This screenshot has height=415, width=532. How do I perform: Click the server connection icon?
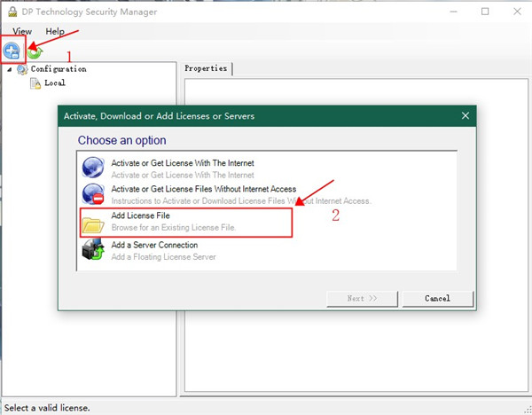(93, 249)
